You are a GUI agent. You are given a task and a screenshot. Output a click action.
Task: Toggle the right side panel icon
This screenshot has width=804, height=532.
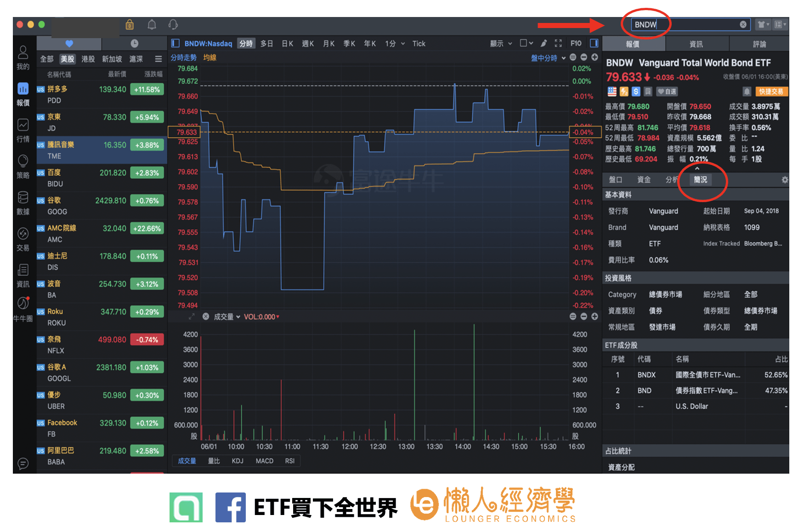coord(594,43)
